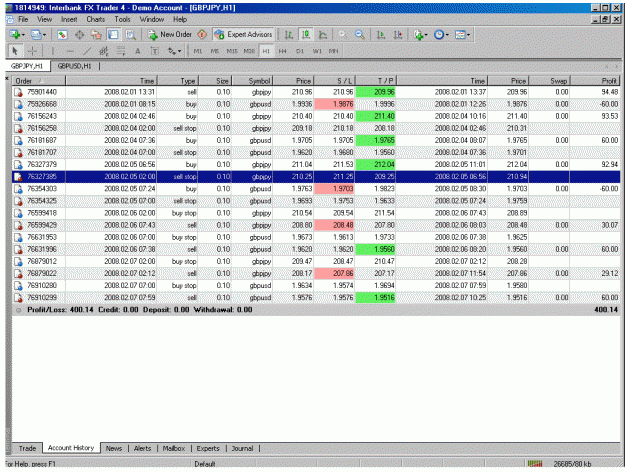Select the Crosshair tool
Viewport: 625px width, 472px height.
pos(32,51)
